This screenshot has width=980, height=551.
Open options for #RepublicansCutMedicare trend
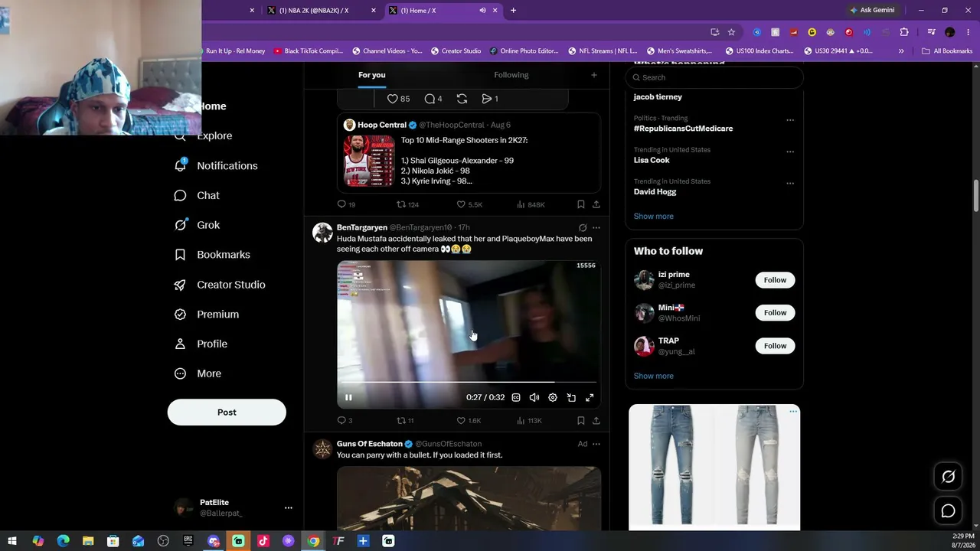(790, 119)
